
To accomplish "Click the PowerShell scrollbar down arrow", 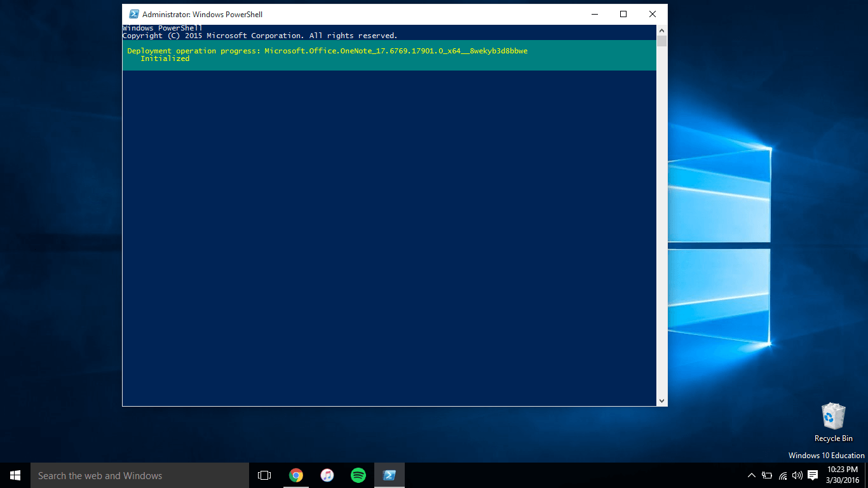I will click(661, 401).
